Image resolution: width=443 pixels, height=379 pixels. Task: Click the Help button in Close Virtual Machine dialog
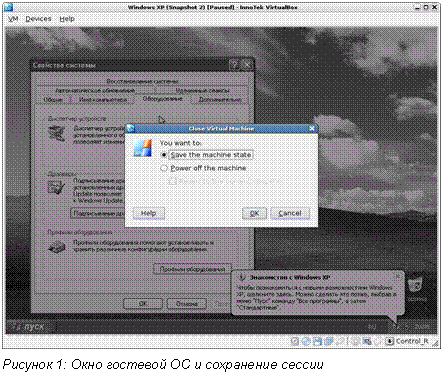149,213
